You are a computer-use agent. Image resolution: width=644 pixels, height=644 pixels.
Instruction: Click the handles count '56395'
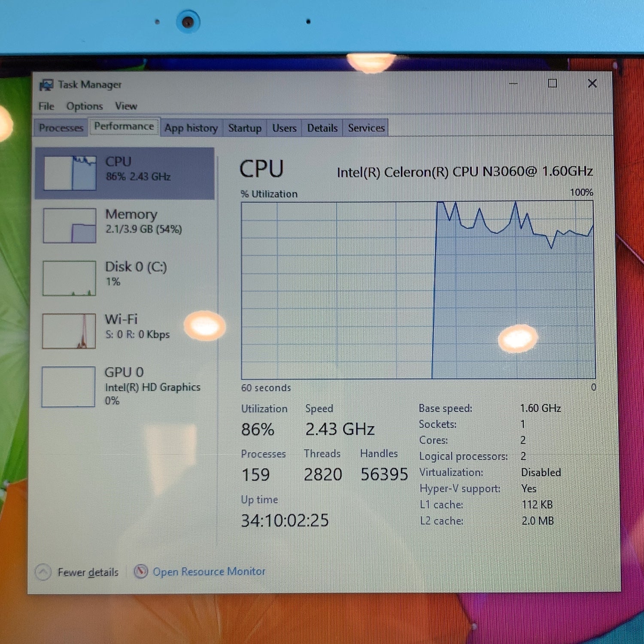[384, 474]
